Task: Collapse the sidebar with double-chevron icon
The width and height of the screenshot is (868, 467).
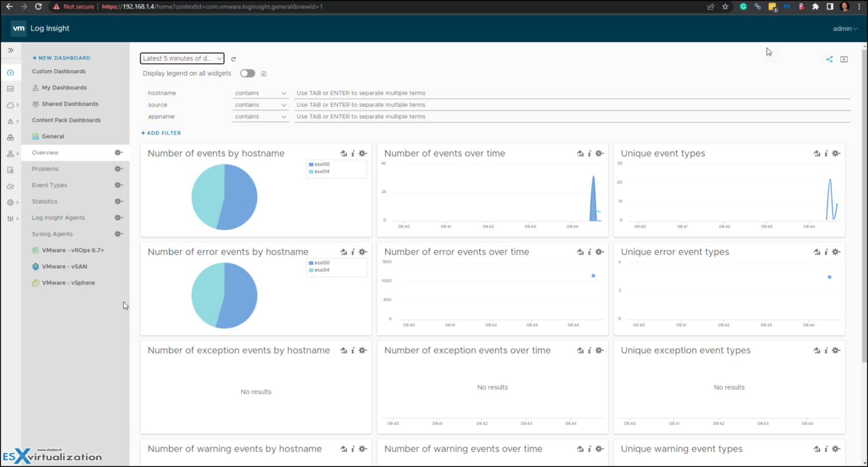Action: pos(11,50)
